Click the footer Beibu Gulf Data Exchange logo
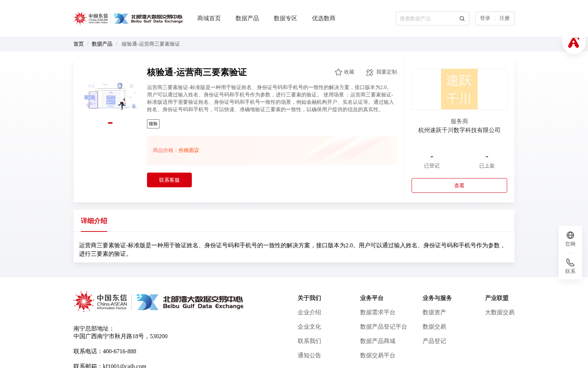Viewport: 588px width, 368px height. click(190, 302)
